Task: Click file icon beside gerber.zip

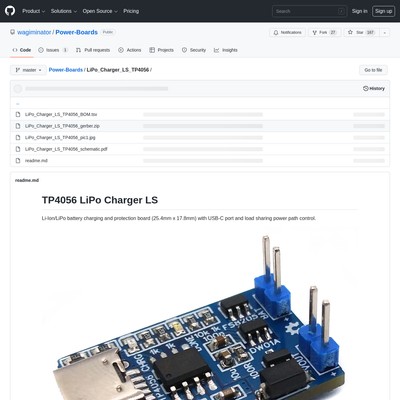Action: [18, 126]
